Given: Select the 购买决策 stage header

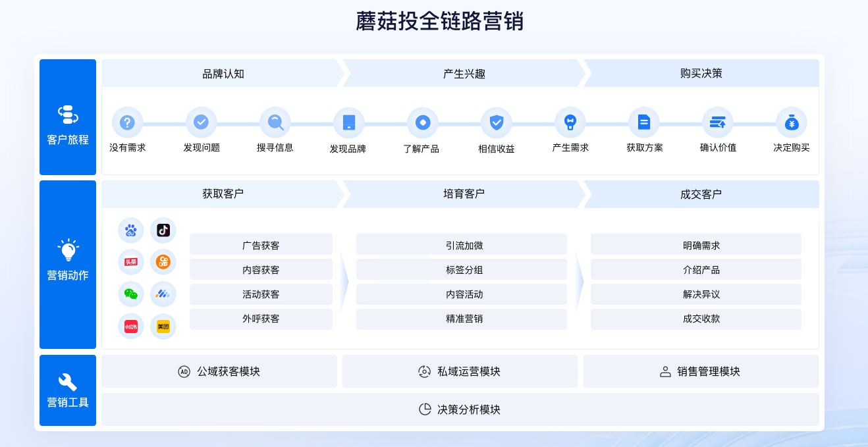Looking at the screenshot, I should [701, 73].
